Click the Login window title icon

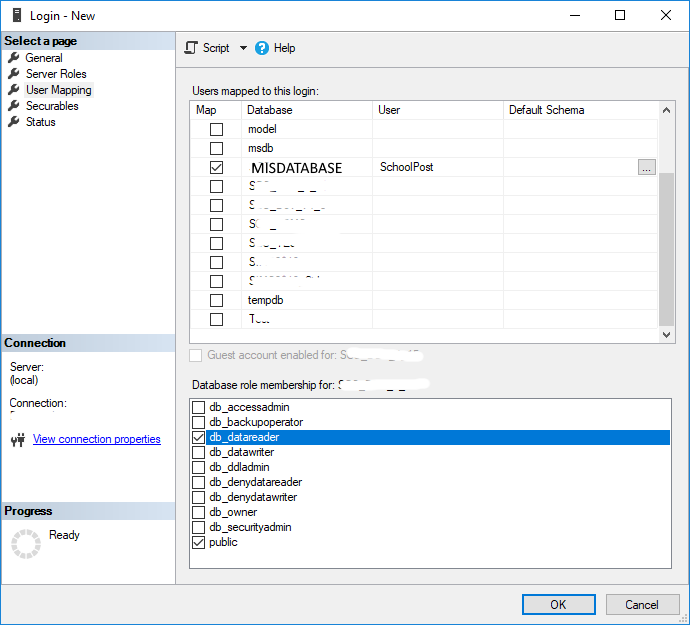pyautogui.click(x=17, y=15)
